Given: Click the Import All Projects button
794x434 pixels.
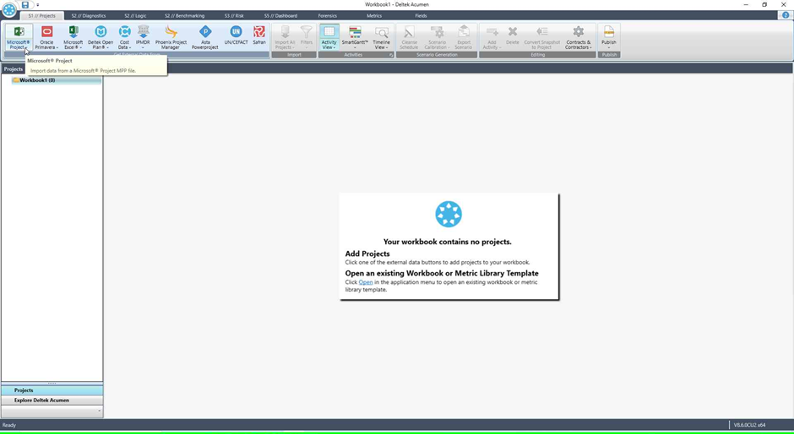Looking at the screenshot, I should tap(285, 37).
